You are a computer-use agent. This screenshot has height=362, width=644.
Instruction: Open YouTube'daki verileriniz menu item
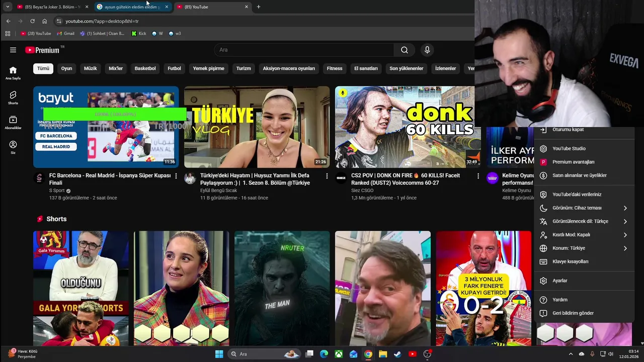pyautogui.click(x=584, y=195)
